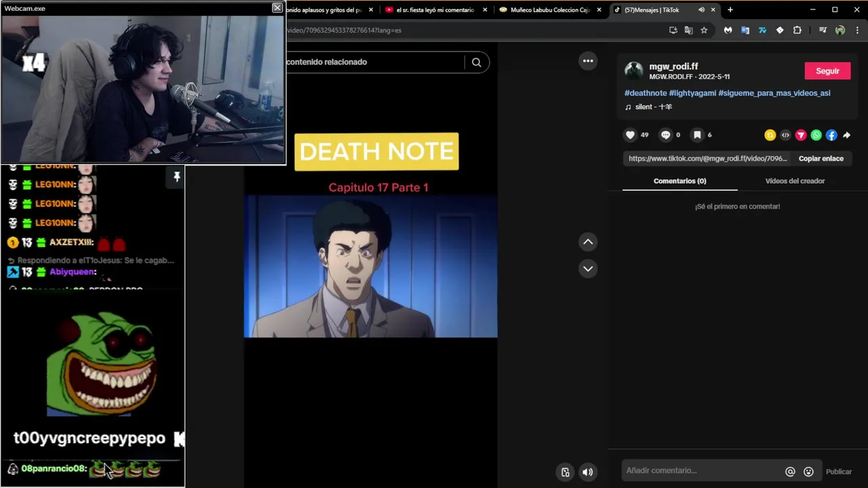Screen dimensions: 868x488
Task: Click the install app icon in address bar
Action: pyautogui.click(x=673, y=30)
